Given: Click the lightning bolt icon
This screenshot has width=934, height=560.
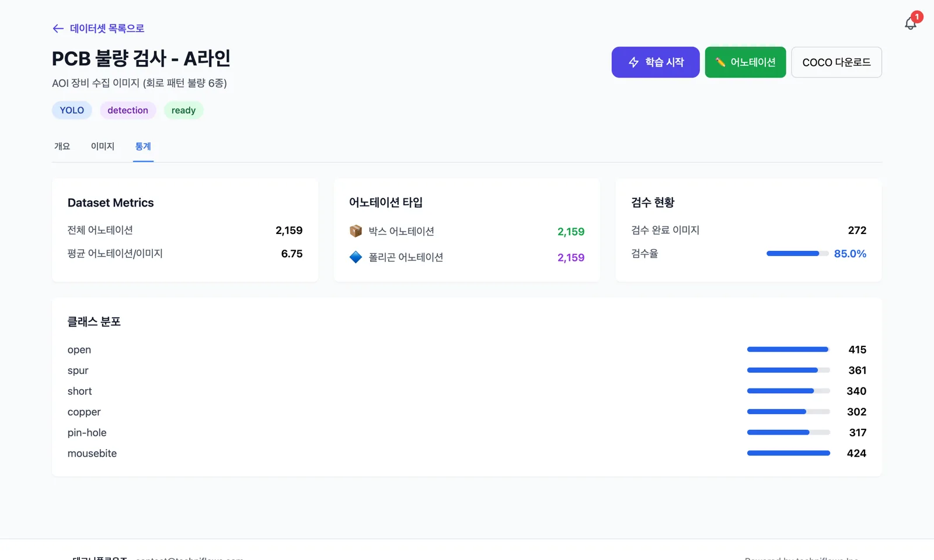Looking at the screenshot, I should pos(633,62).
